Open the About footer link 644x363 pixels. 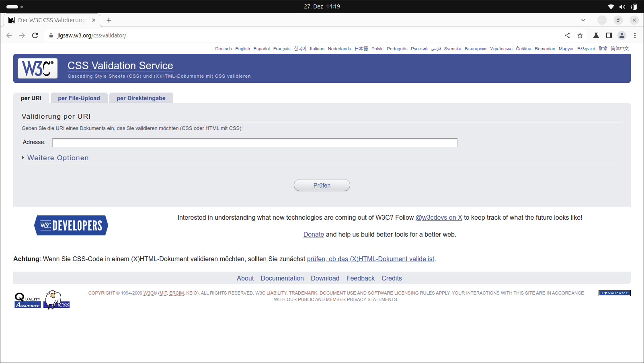(x=245, y=278)
